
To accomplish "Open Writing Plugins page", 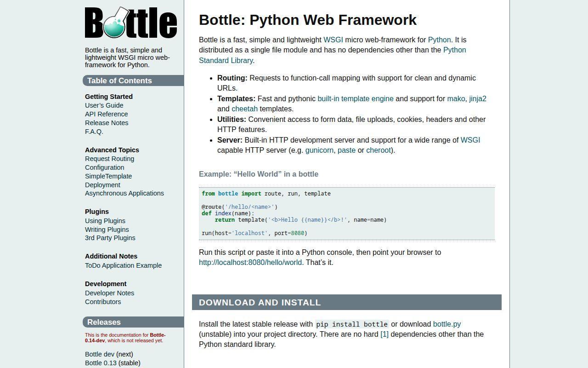I will pyautogui.click(x=107, y=230).
